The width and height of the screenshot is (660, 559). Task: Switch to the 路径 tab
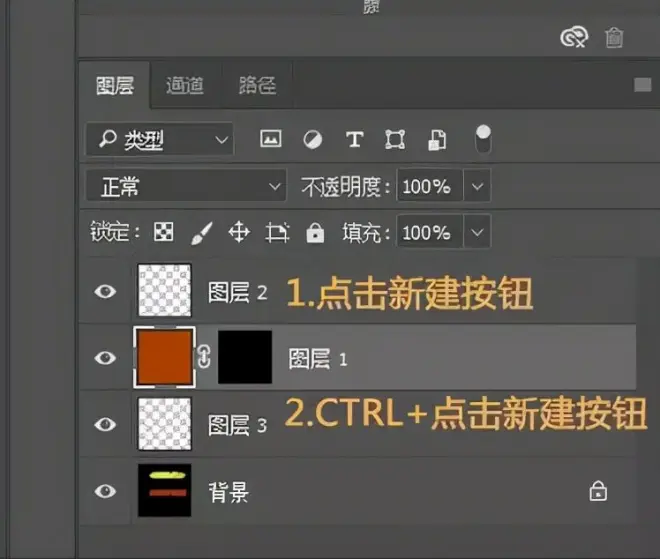pos(257,85)
